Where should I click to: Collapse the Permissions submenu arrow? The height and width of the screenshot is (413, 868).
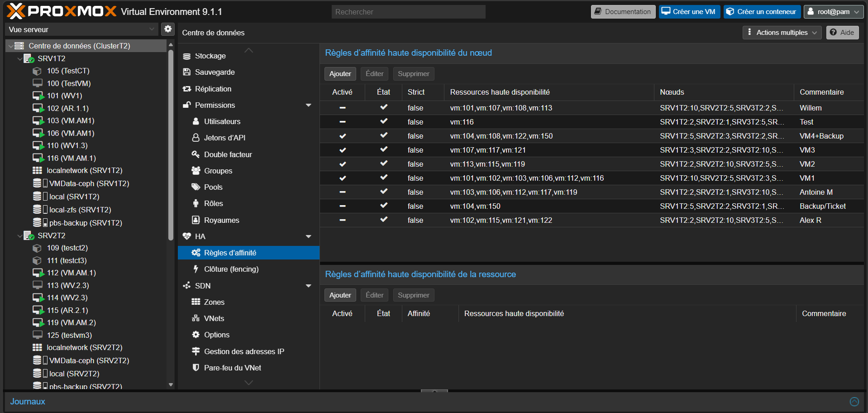[x=309, y=105]
